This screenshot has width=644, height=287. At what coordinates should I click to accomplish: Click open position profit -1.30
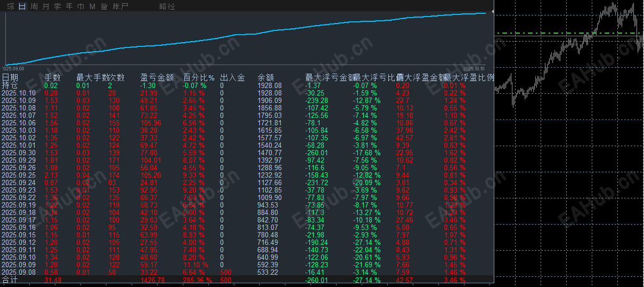click(x=148, y=85)
